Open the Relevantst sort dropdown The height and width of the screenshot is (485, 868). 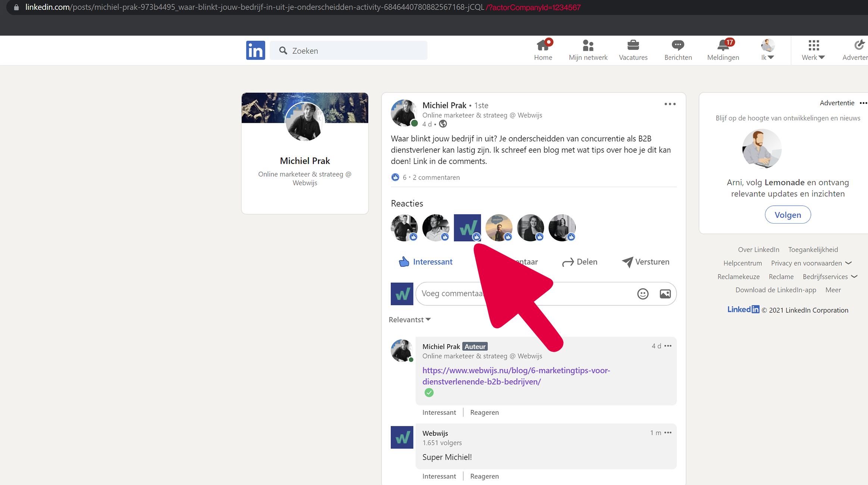410,320
